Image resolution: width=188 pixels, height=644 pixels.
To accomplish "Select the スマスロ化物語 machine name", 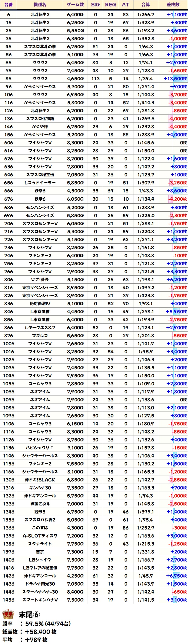I will point(40,119).
